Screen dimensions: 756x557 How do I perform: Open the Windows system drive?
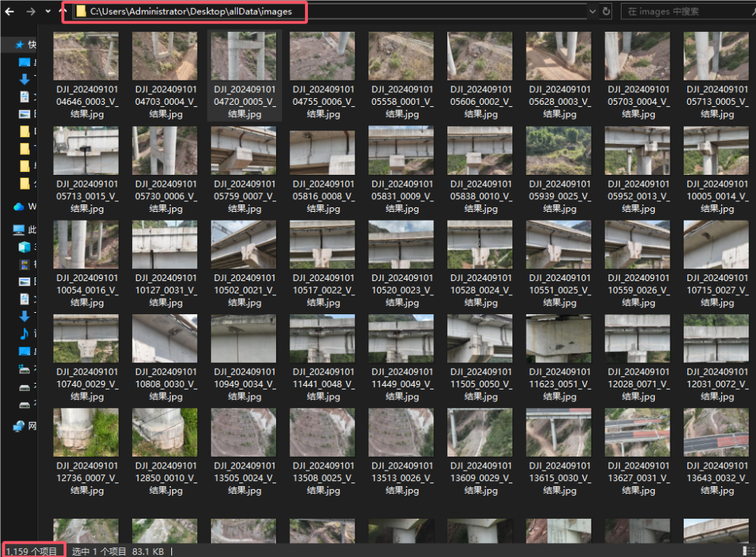[x=24, y=370]
